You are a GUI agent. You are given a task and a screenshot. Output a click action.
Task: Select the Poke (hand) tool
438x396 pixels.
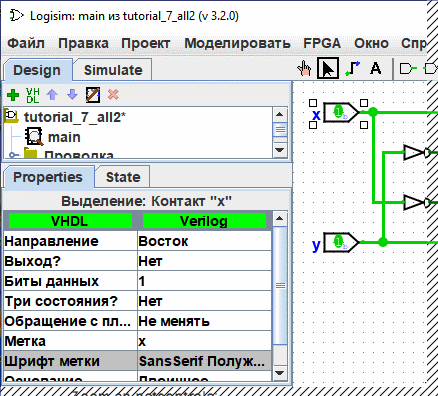point(304,69)
